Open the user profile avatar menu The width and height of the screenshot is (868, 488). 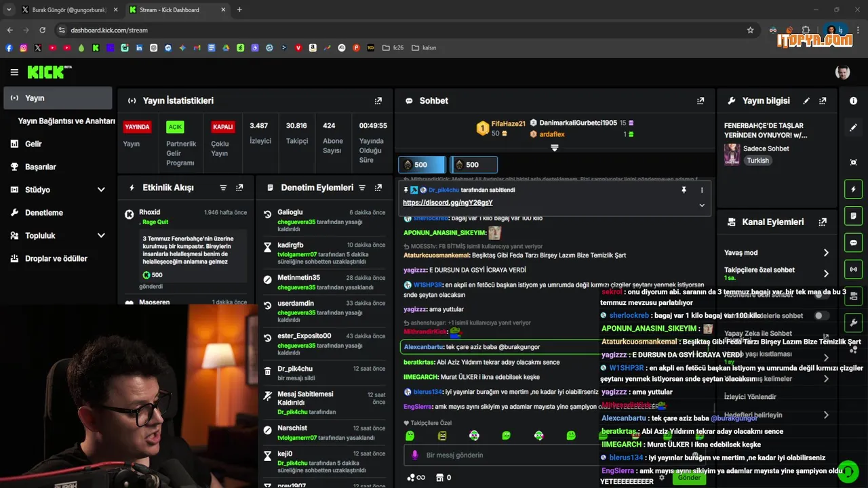[x=842, y=72]
